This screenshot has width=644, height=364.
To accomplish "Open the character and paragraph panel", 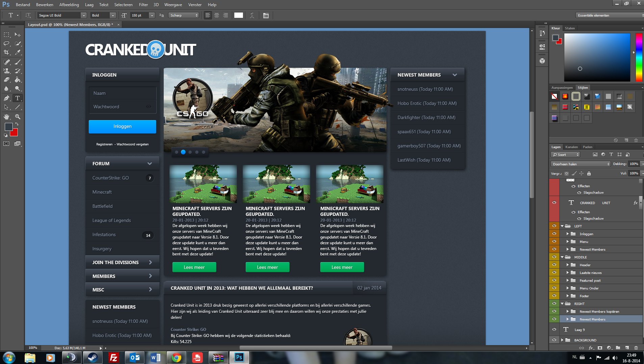I will pos(266,15).
